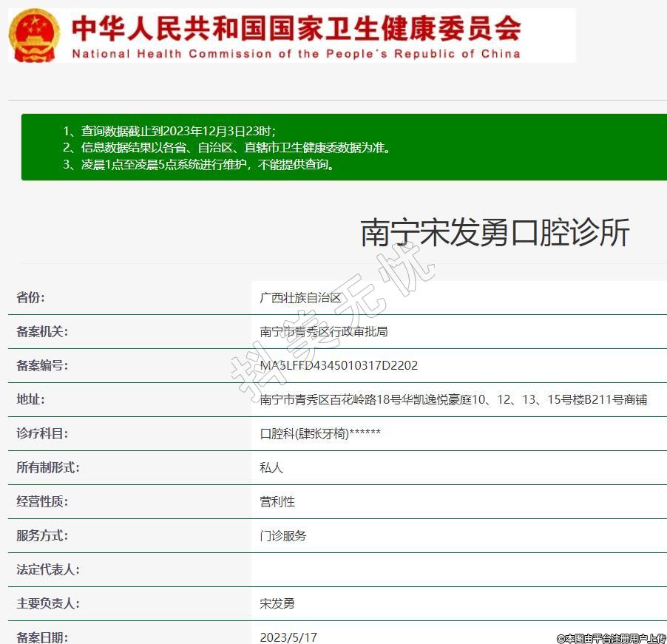Click the 法定代表人 row label
The height and width of the screenshot is (644, 667).
click(48, 570)
